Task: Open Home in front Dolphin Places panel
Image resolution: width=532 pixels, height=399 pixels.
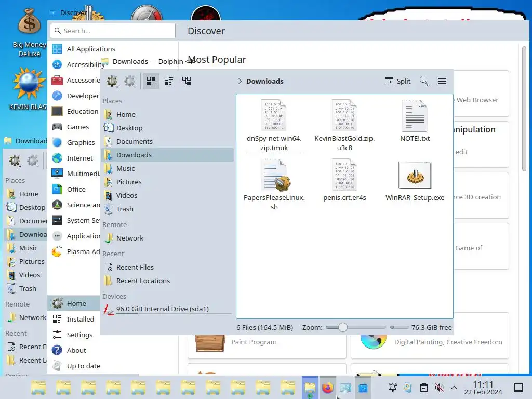Action: click(167, 115)
